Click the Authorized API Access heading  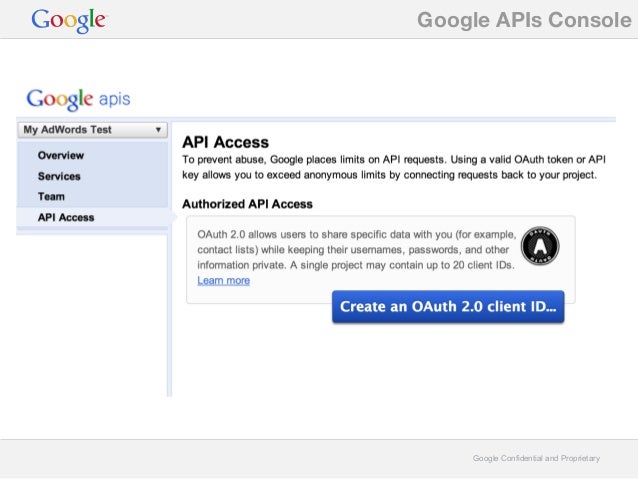tap(247, 204)
